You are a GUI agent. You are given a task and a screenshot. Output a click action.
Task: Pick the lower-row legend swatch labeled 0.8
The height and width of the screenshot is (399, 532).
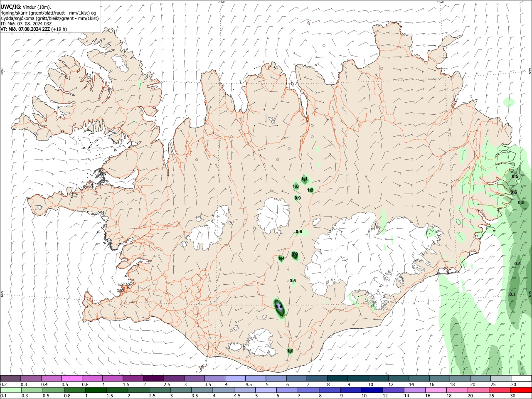pos(74,390)
